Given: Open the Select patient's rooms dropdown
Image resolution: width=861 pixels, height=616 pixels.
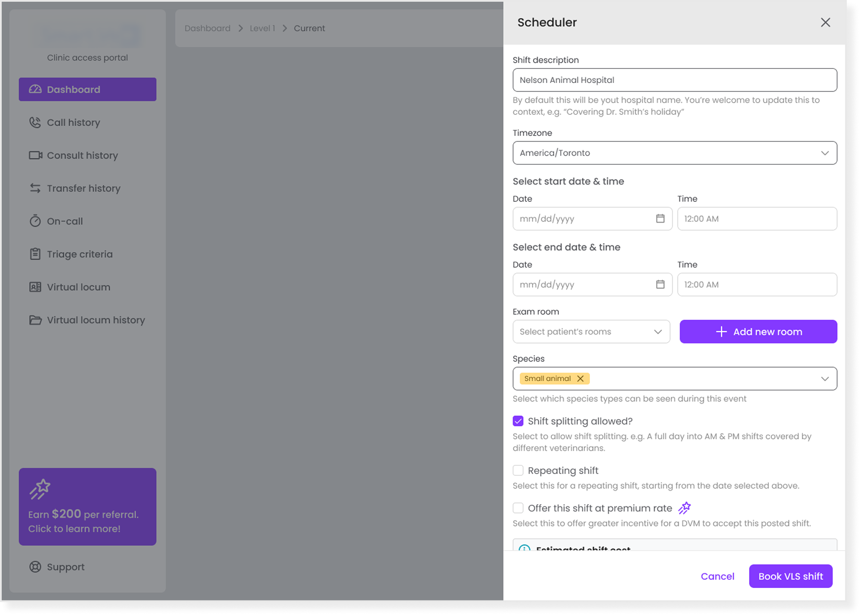Looking at the screenshot, I should [x=591, y=332].
